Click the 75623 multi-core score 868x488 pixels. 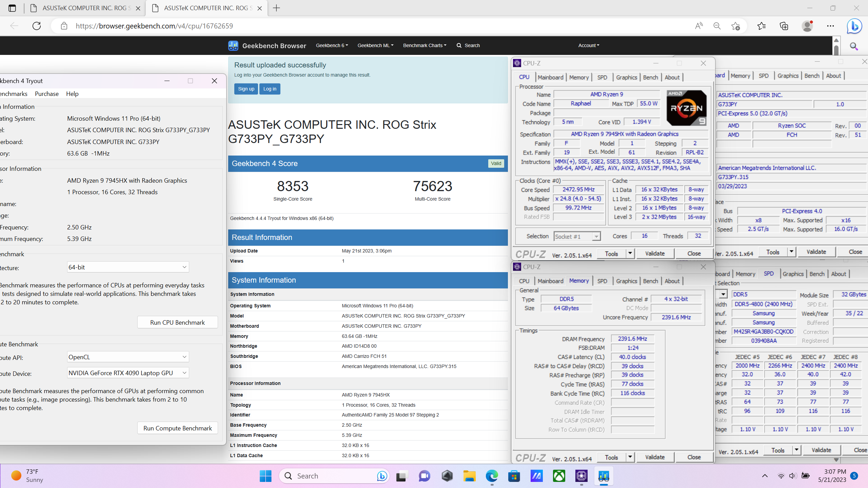(432, 186)
